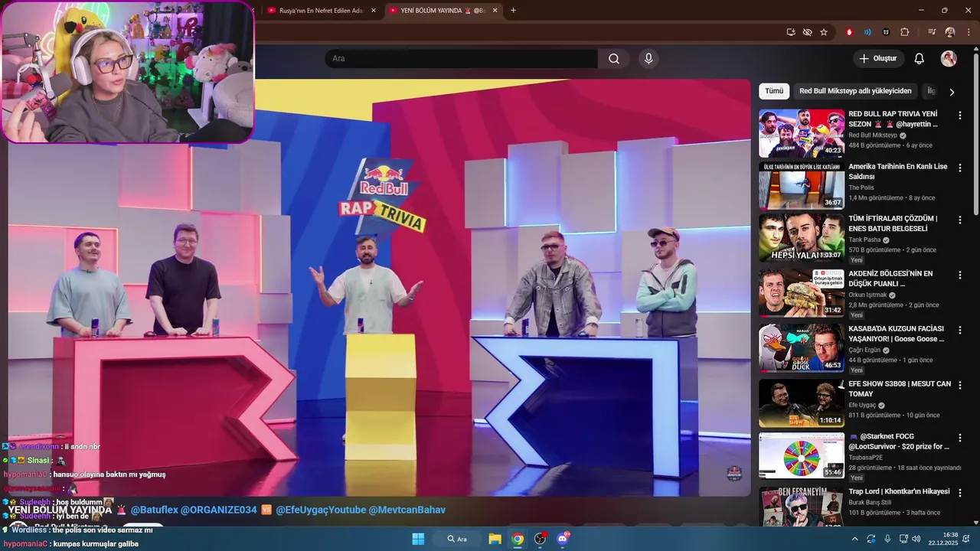Click the crossed-eye icon in address bar
Screen dimensions: 980x551
(807, 32)
